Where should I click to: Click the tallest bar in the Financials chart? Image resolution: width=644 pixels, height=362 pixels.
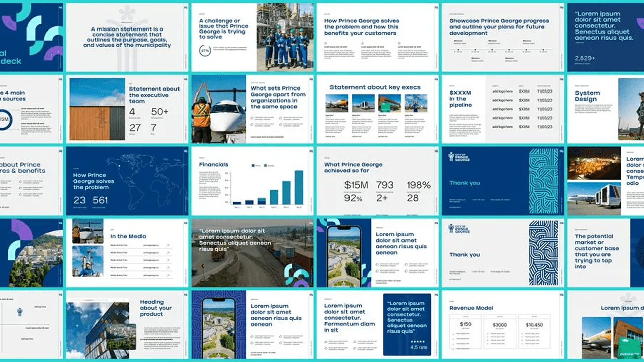tap(299, 187)
